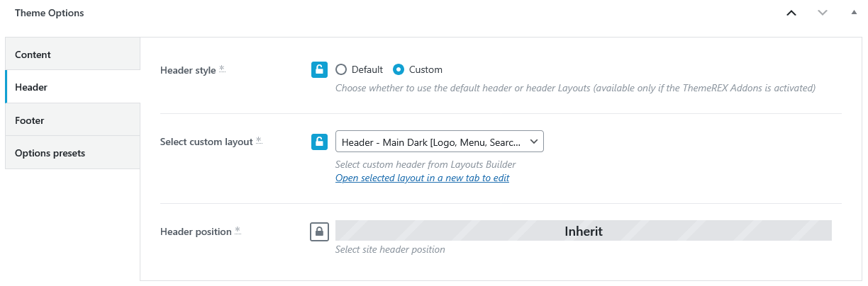Click asterisk next to Header position label
This screenshot has height=286, width=868.
pos(238,231)
